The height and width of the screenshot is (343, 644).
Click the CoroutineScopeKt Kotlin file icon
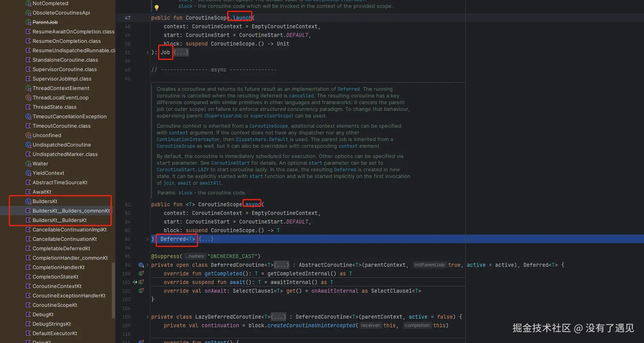click(28, 305)
